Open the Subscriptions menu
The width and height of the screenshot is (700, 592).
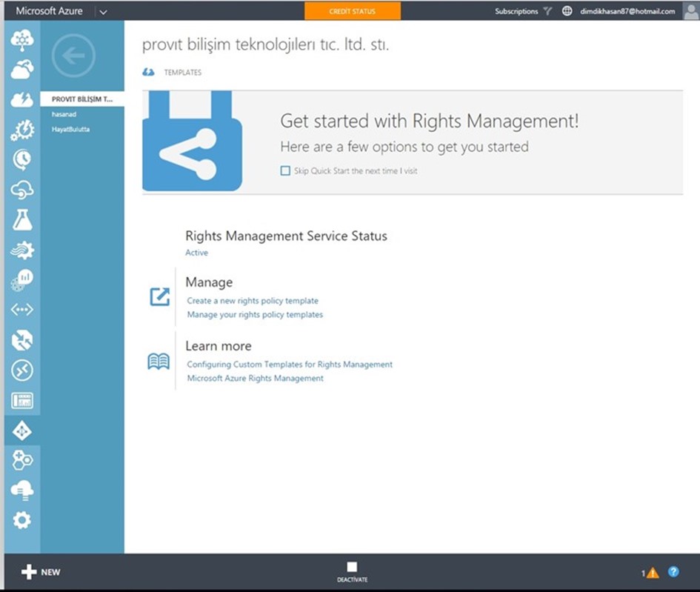[x=516, y=11]
